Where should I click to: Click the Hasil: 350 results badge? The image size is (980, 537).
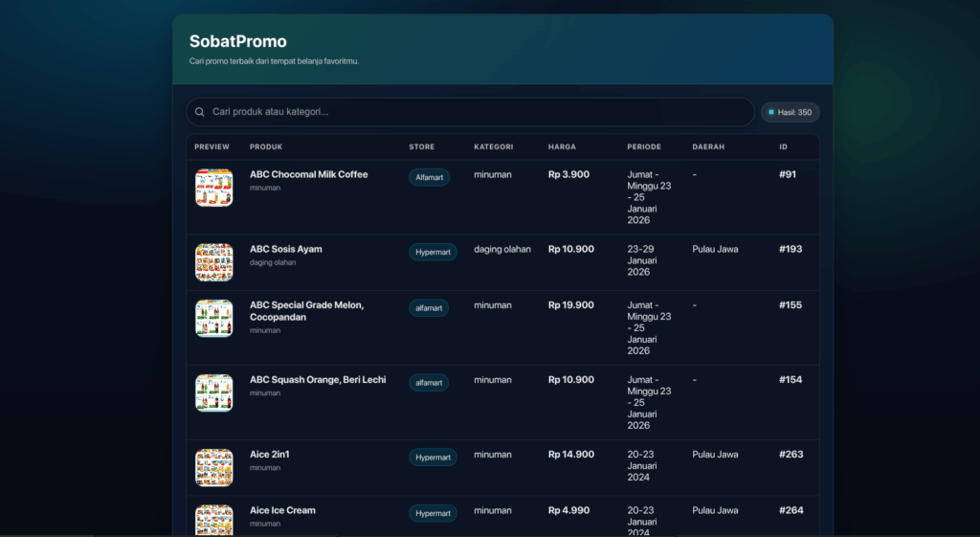pos(791,112)
